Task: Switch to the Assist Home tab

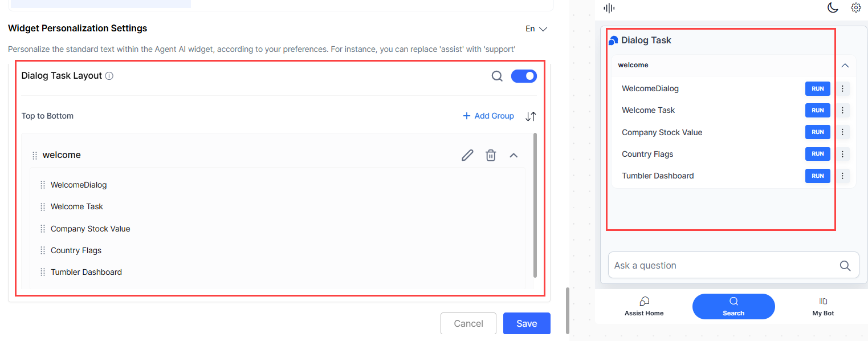Action: coord(644,306)
